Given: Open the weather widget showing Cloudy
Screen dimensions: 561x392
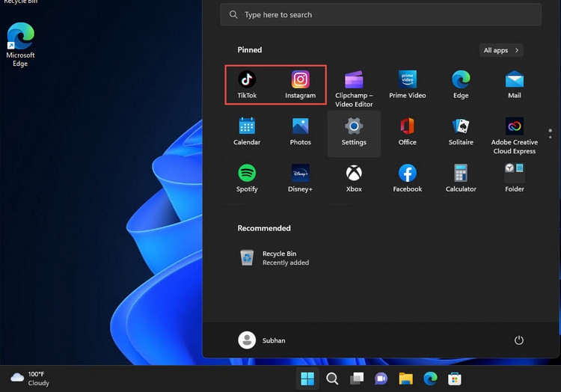Looking at the screenshot, I should (30, 379).
